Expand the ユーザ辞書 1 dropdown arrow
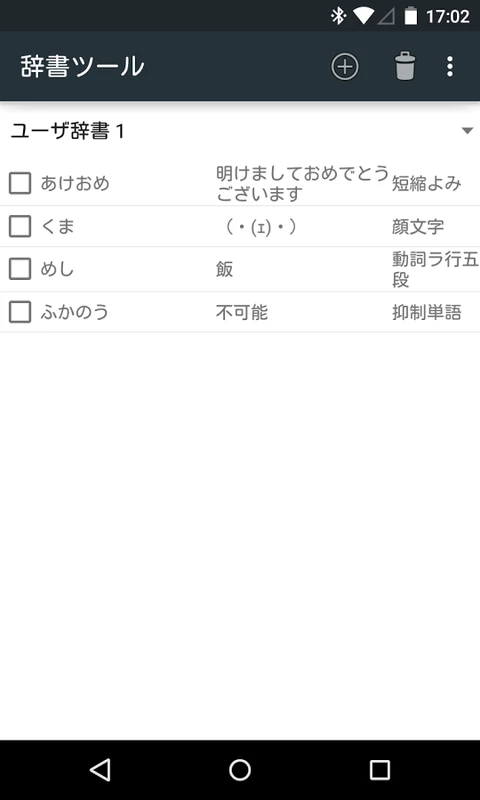Screen dimensions: 480x800 467,131
